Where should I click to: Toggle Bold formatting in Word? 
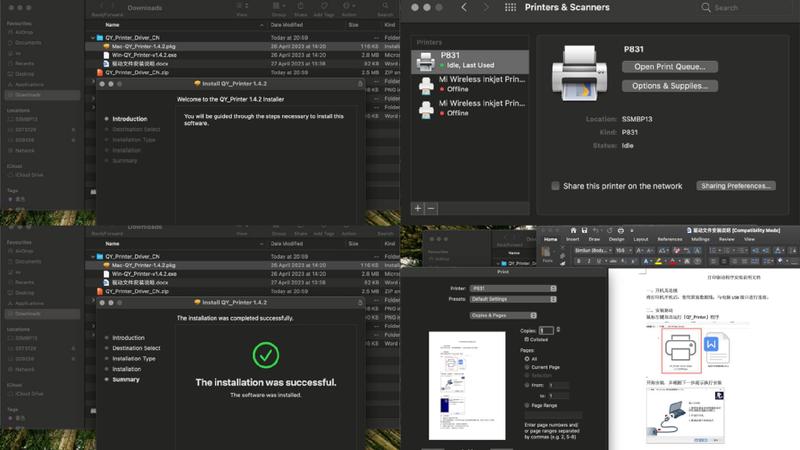[x=579, y=261]
